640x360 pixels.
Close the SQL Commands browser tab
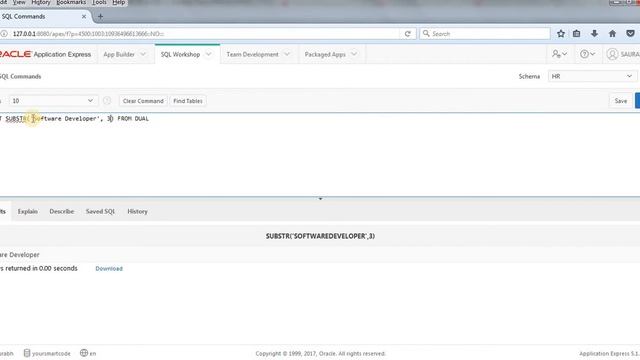(x=84, y=16)
